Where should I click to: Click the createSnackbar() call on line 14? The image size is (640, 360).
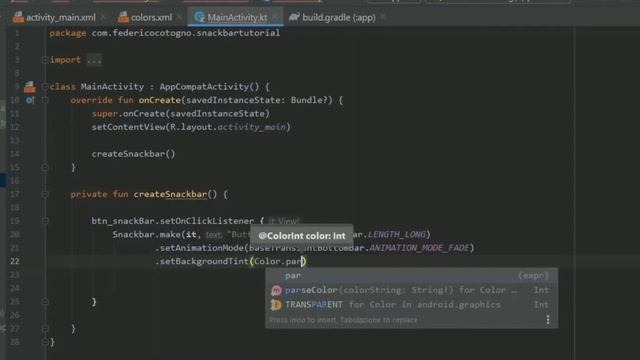(x=133, y=154)
